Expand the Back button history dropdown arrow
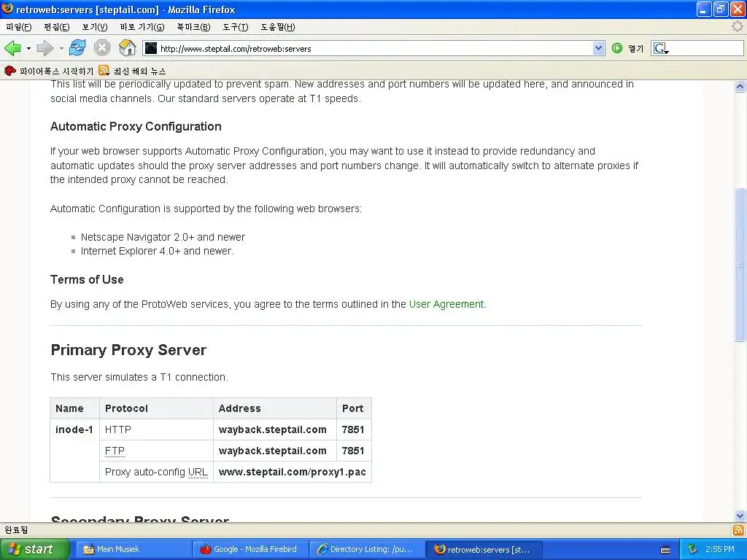The height and width of the screenshot is (560, 747). 28,48
